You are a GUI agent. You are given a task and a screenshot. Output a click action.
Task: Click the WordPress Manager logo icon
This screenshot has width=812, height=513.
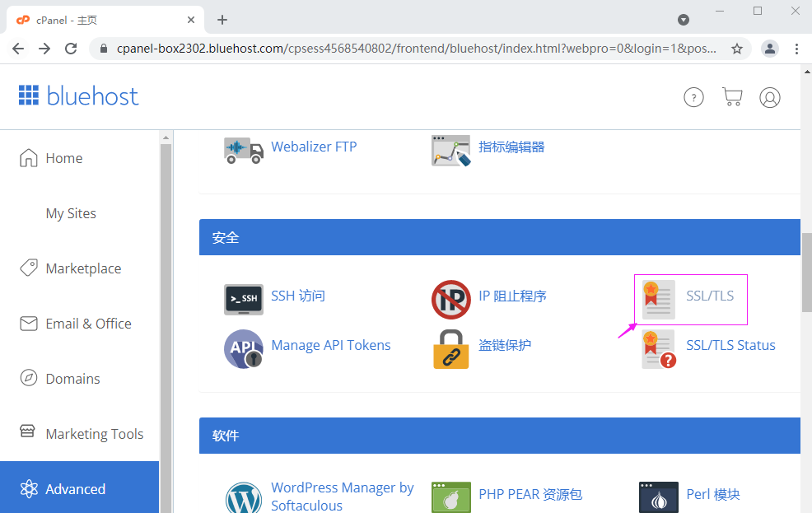tap(244, 497)
